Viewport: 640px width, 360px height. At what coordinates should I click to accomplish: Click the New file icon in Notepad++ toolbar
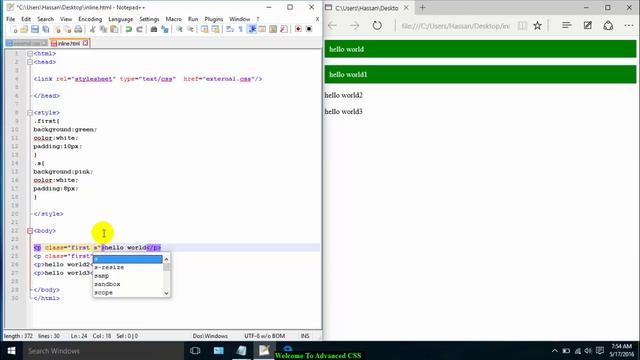click(x=14, y=29)
